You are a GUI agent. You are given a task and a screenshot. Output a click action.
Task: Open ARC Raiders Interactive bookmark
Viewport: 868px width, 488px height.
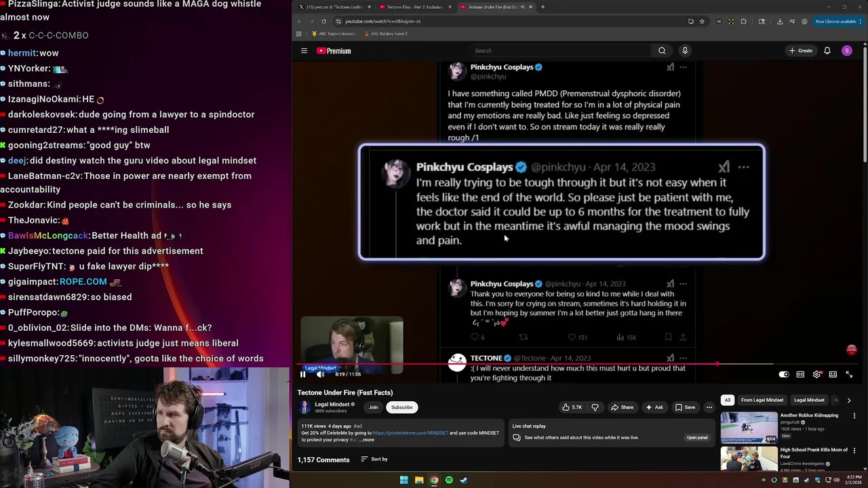coord(334,34)
